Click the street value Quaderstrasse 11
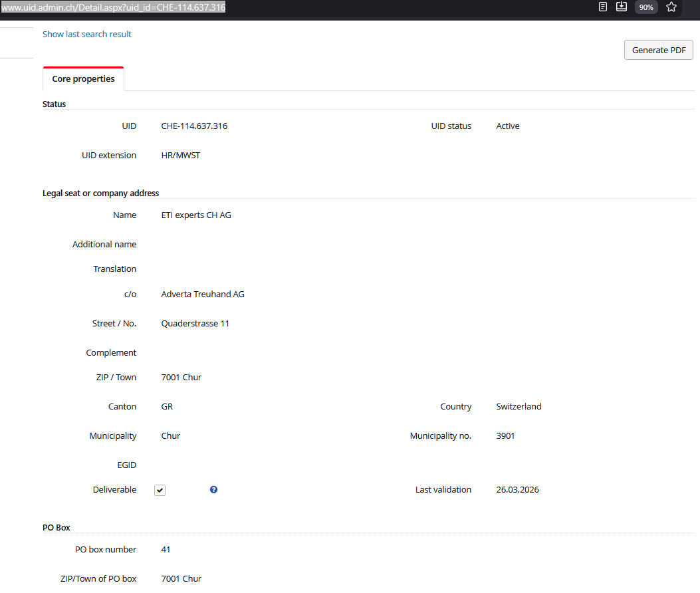The image size is (700, 593). 195,323
